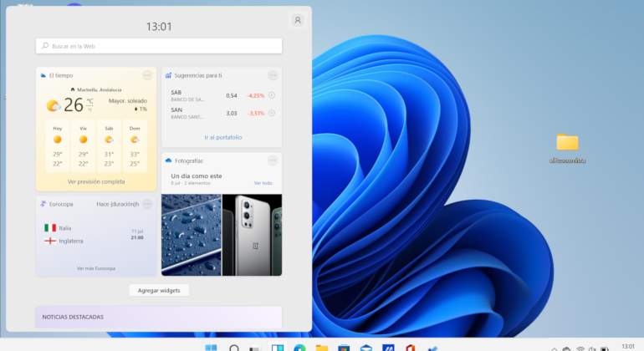Select the Sáb forecast day
This screenshot has height=351, width=644.
coord(109,146)
